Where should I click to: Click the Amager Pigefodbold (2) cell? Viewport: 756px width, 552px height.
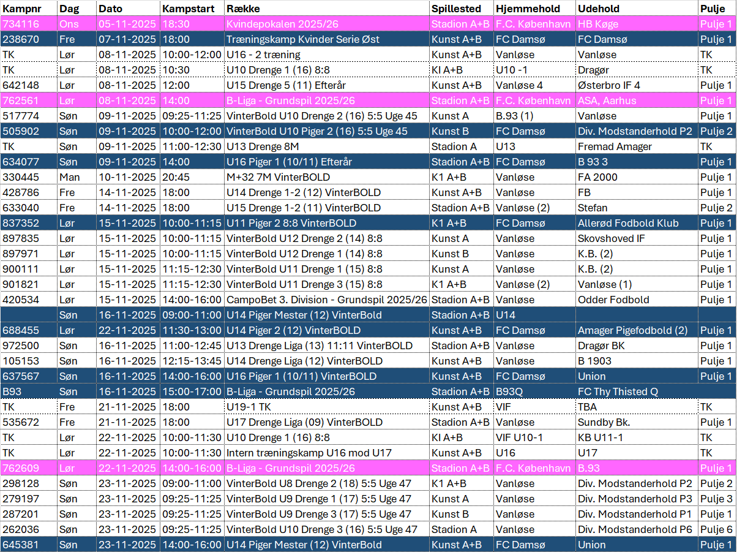(632, 330)
